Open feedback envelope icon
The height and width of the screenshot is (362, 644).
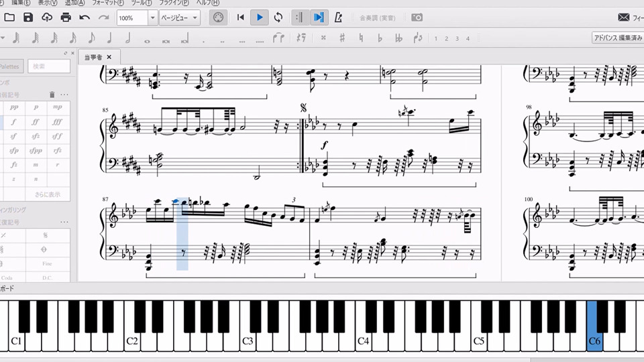[623, 17]
